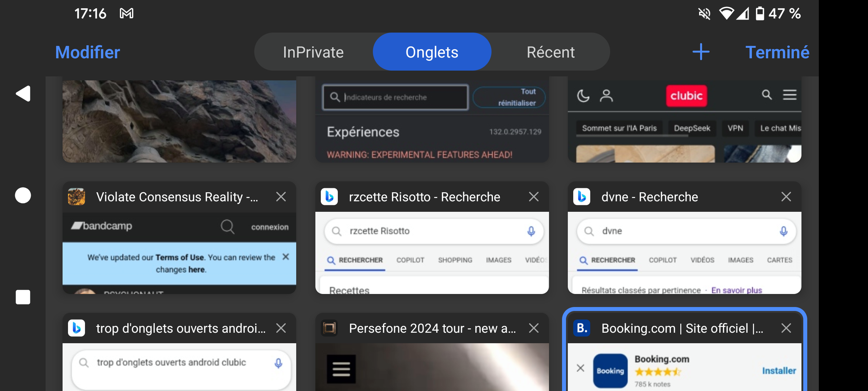The height and width of the screenshot is (391, 868).
Task: Tap the Android recents square button
Action: [x=23, y=297]
